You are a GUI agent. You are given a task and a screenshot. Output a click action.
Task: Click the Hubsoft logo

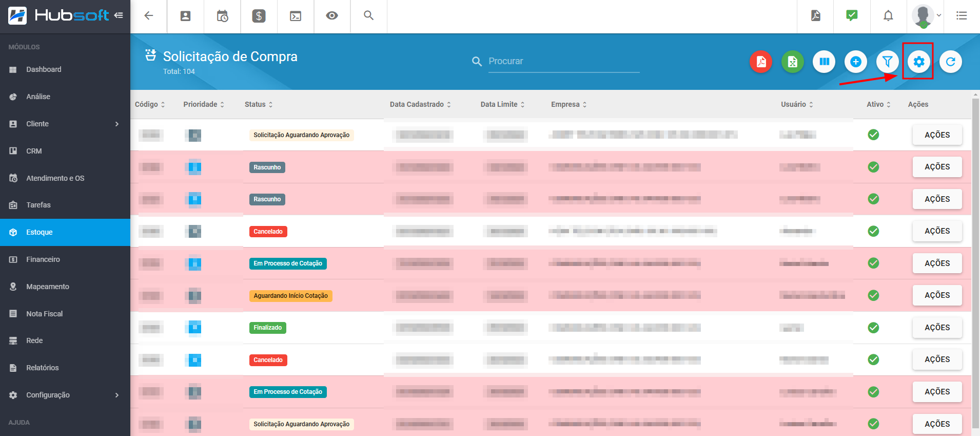point(59,15)
